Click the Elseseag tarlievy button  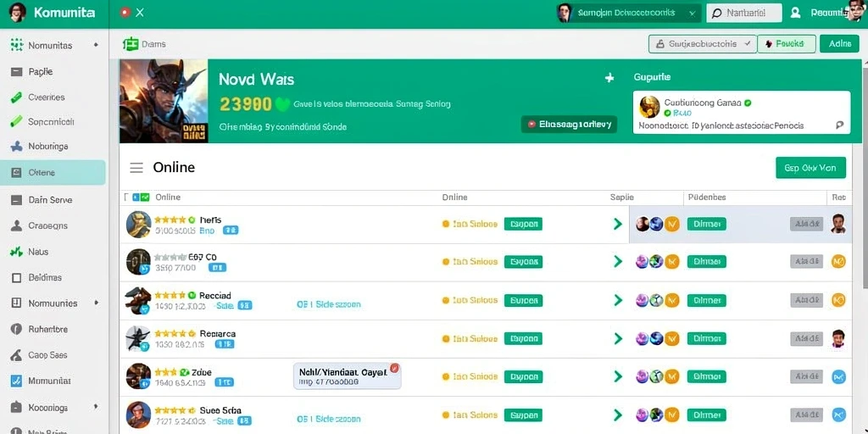(569, 124)
